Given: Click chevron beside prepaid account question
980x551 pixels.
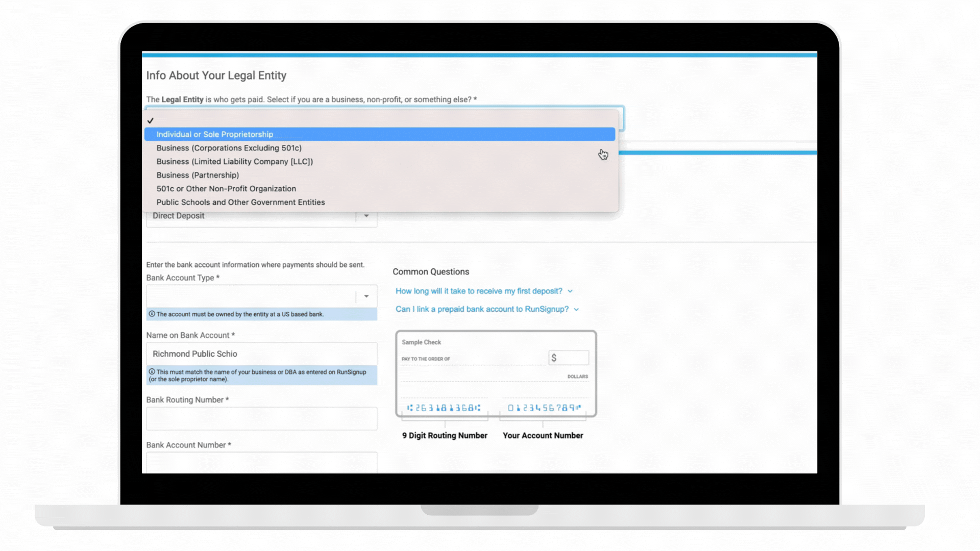Looking at the screenshot, I should [x=576, y=310].
